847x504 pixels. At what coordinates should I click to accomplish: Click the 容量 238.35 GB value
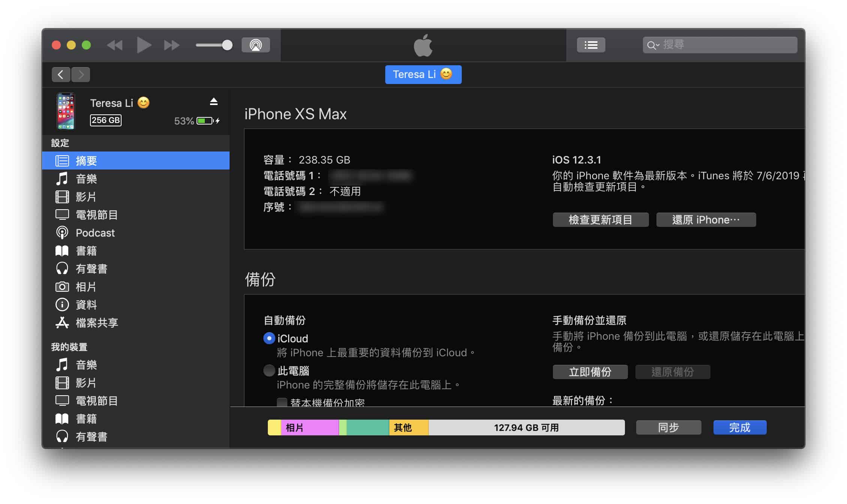pos(324,160)
